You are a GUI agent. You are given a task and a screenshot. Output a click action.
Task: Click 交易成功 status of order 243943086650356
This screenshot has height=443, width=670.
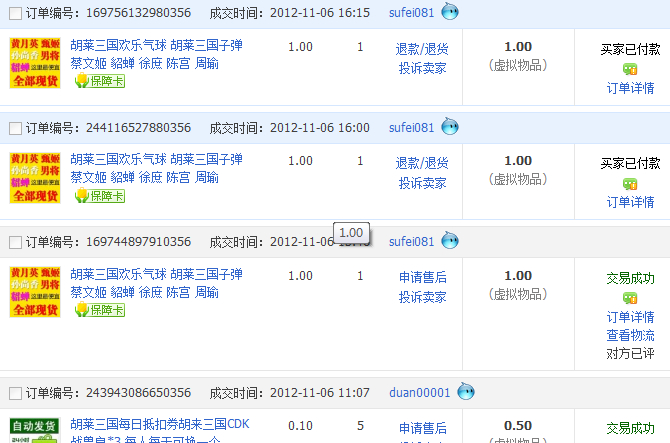[630, 428]
